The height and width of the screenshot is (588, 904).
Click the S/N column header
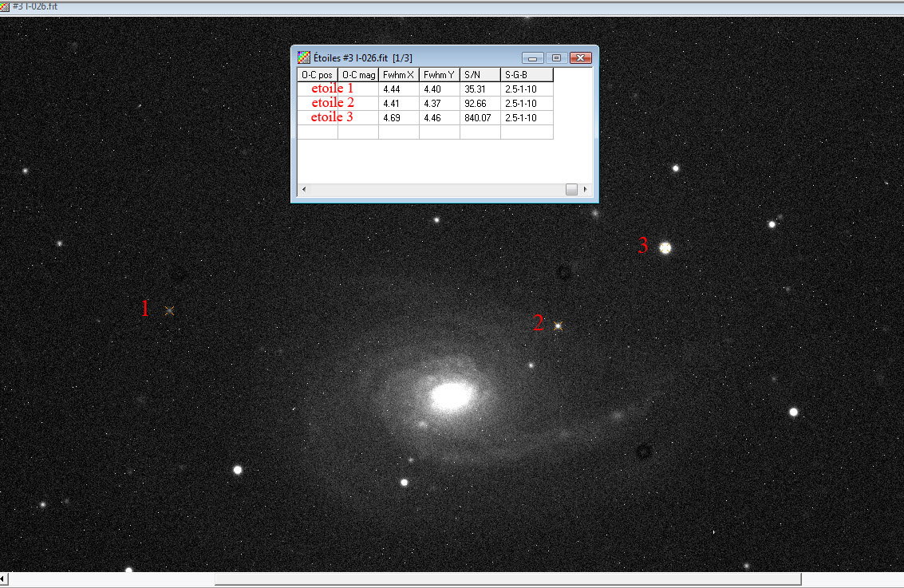(x=480, y=75)
